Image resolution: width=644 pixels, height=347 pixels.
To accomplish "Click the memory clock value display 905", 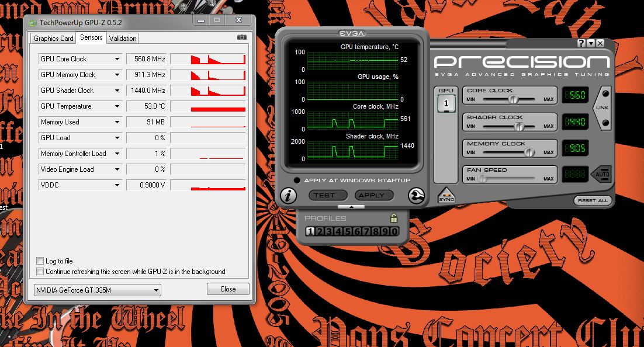I will pyautogui.click(x=575, y=148).
